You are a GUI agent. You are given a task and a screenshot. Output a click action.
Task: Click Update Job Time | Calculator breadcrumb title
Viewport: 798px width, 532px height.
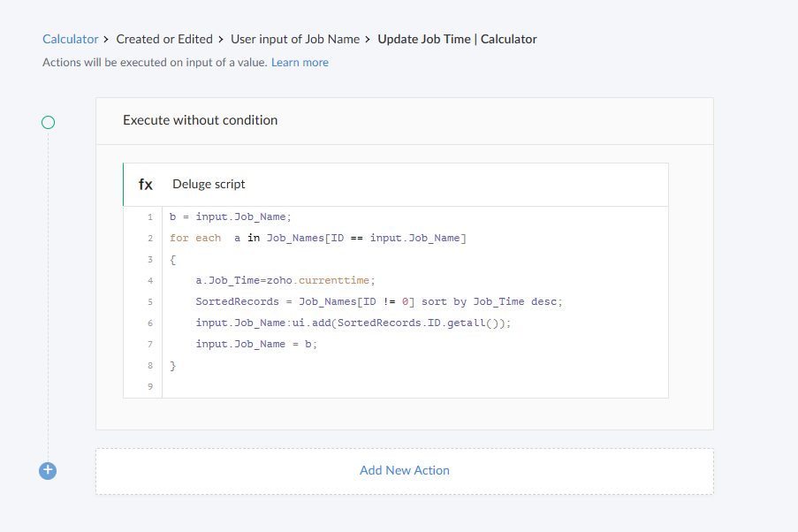point(457,39)
